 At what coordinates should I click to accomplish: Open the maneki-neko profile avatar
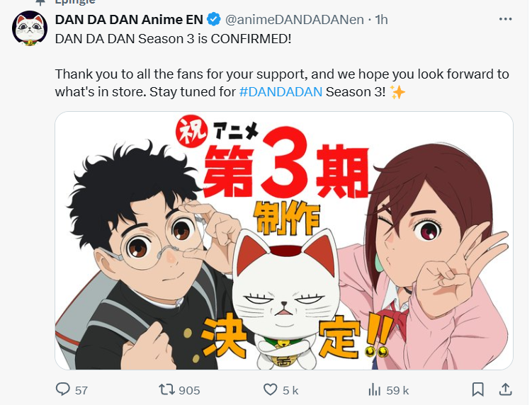pos(30,28)
